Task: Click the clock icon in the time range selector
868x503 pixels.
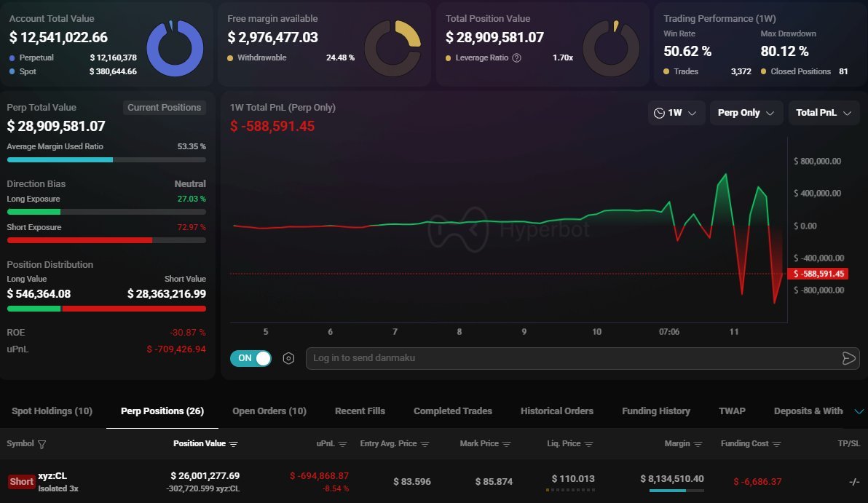Action: click(x=661, y=112)
